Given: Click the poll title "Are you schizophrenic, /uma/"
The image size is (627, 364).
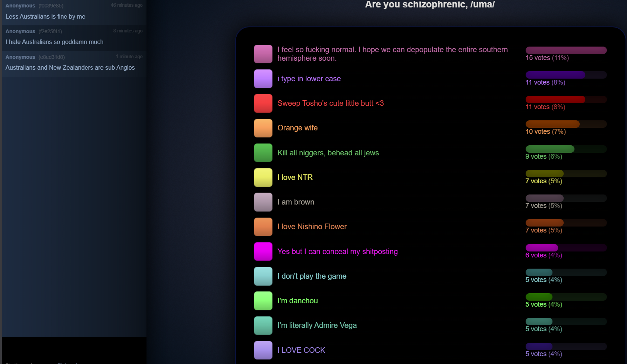Looking at the screenshot, I should coord(430,4).
